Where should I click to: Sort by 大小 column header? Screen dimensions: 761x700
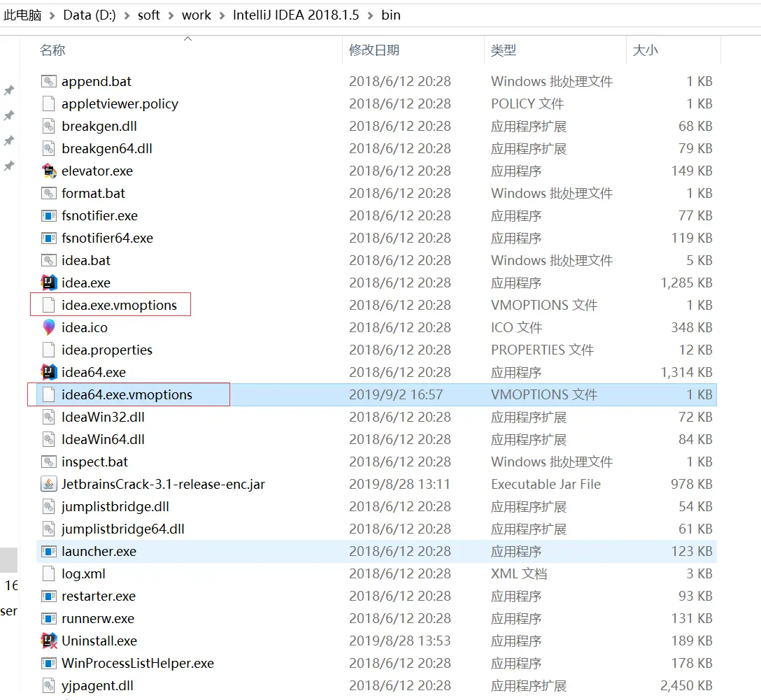(645, 50)
